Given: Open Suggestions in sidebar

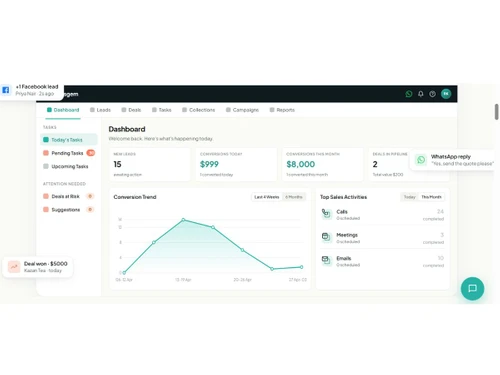Looking at the screenshot, I should point(69,210).
